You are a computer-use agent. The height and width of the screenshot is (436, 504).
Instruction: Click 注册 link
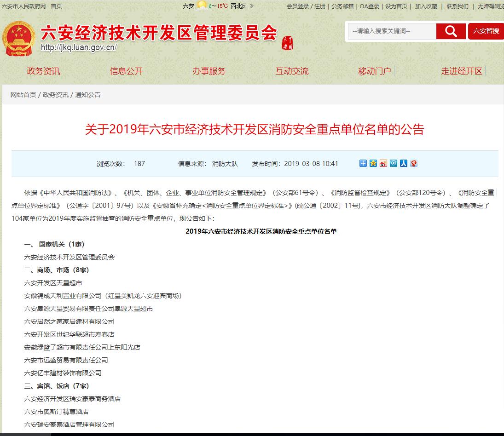pos(319,6)
